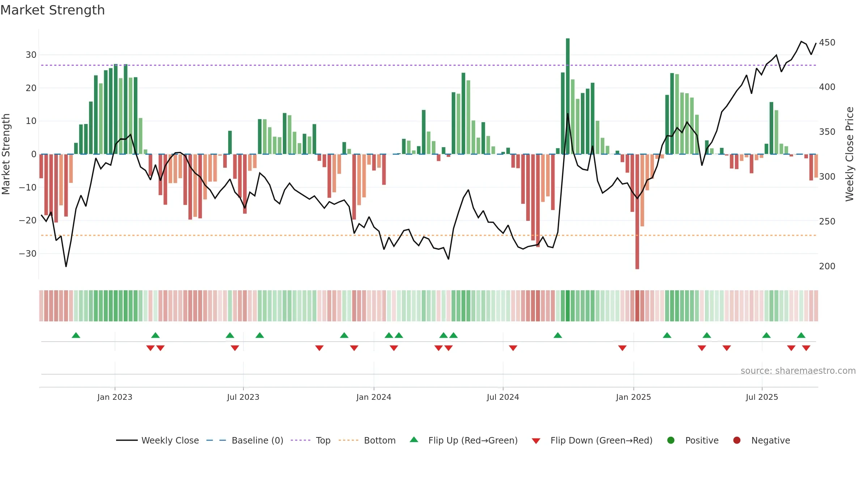Viewport: 868px width, 488px height.
Task: Click the Jan 2025 x-axis label
Action: click(633, 397)
